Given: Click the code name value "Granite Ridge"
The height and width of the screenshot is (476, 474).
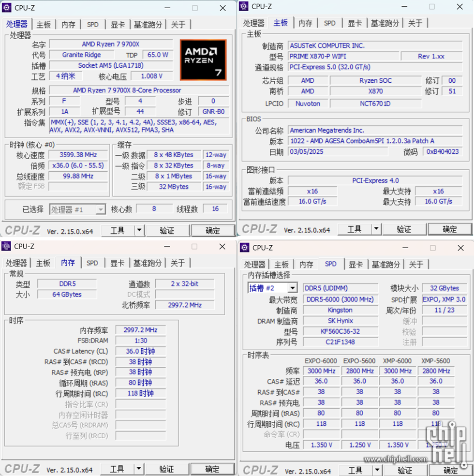Looking at the screenshot, I should pyautogui.click(x=82, y=55).
